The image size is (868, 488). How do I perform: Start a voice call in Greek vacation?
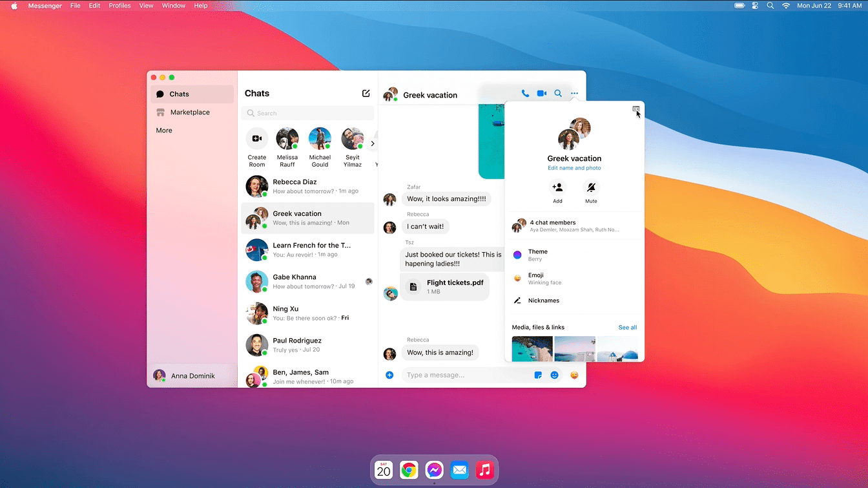(525, 94)
